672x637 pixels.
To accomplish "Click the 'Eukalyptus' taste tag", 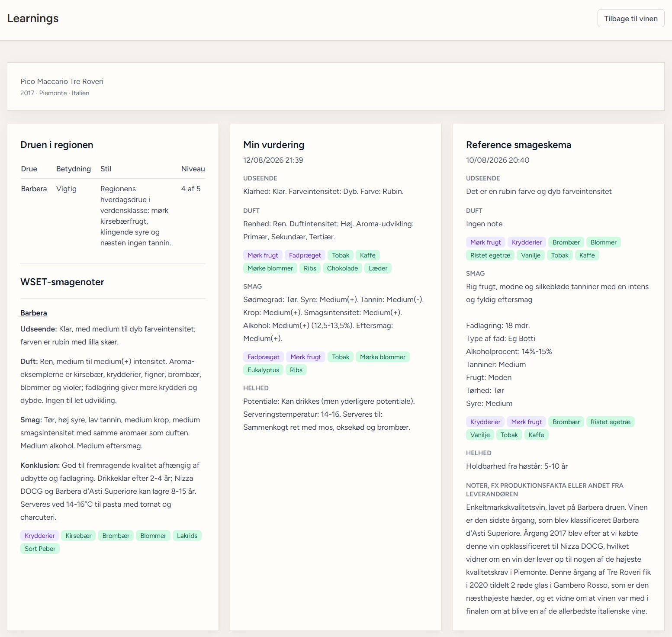I will 263,370.
